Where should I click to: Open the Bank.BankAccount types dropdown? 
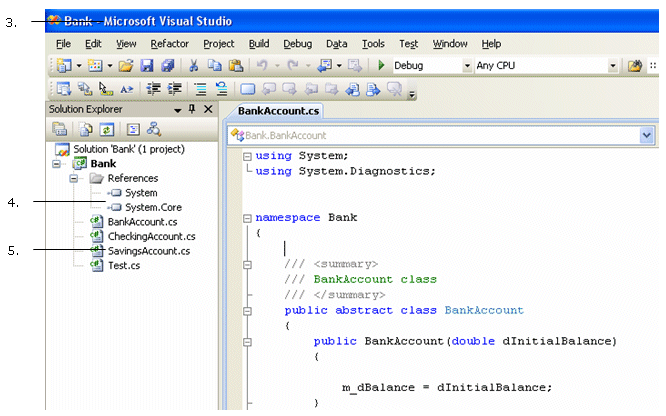(646, 136)
